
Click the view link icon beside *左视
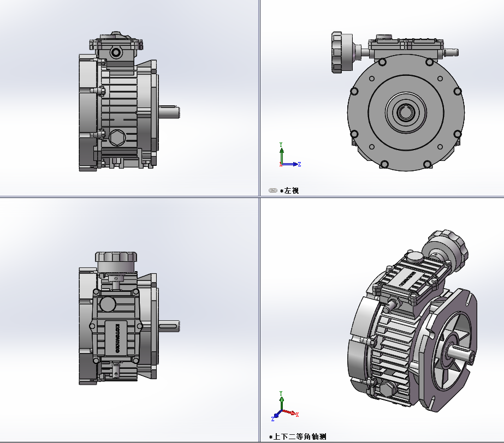pos(272,190)
